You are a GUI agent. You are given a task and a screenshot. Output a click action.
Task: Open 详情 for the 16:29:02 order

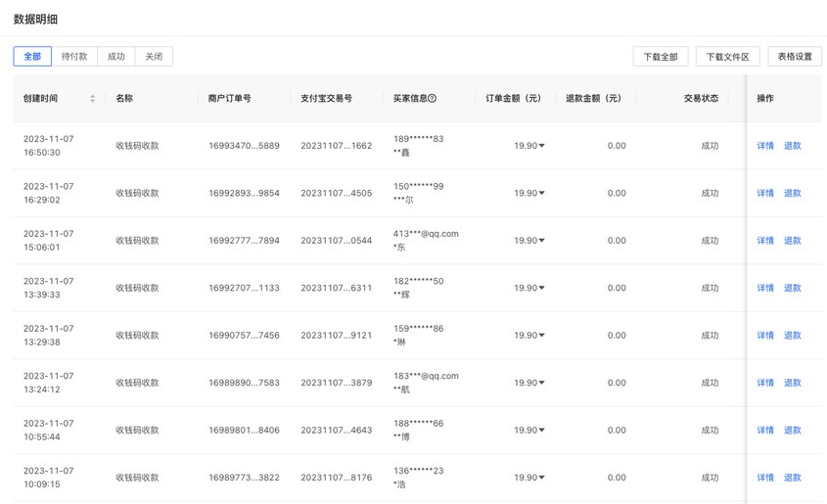pyautogui.click(x=765, y=193)
